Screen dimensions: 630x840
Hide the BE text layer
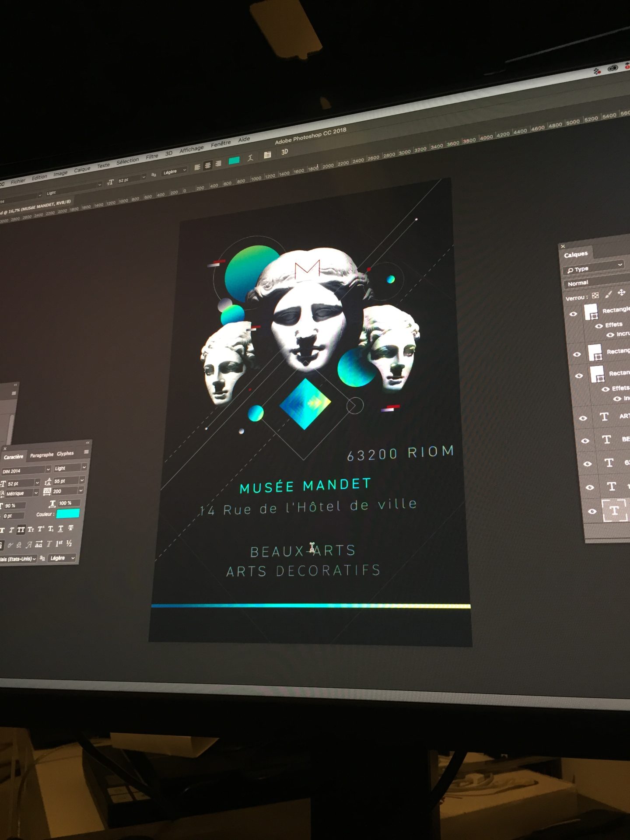pyautogui.click(x=585, y=441)
